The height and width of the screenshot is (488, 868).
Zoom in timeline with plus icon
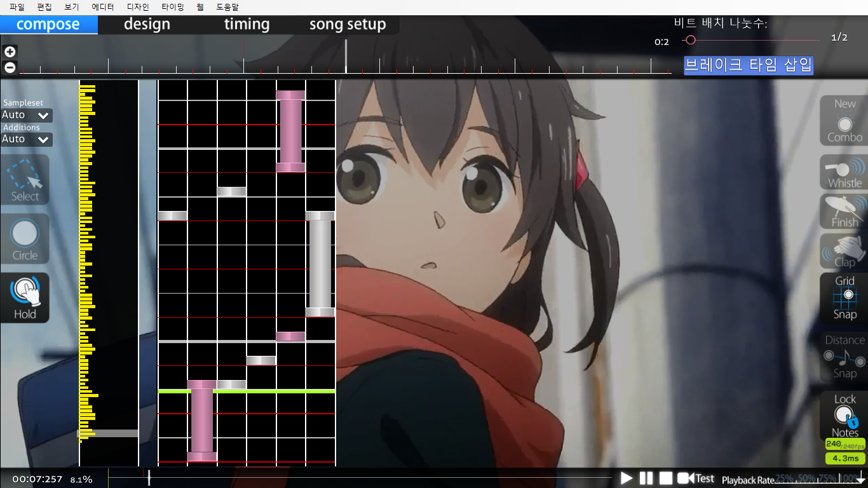[10, 51]
